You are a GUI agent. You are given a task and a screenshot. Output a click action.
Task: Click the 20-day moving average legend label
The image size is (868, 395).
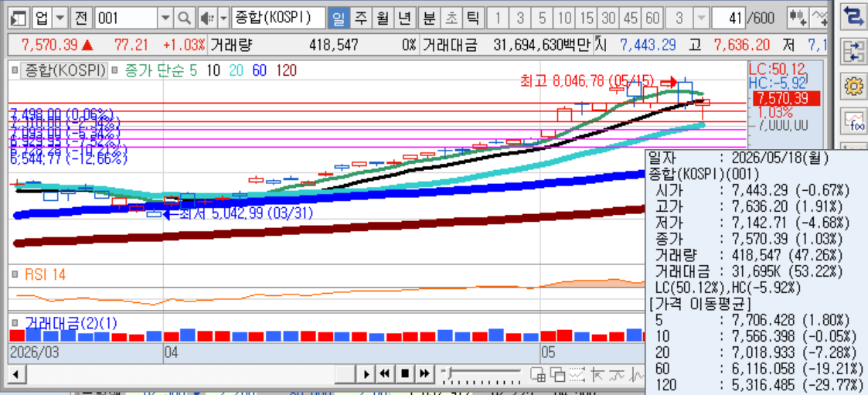pos(237,70)
